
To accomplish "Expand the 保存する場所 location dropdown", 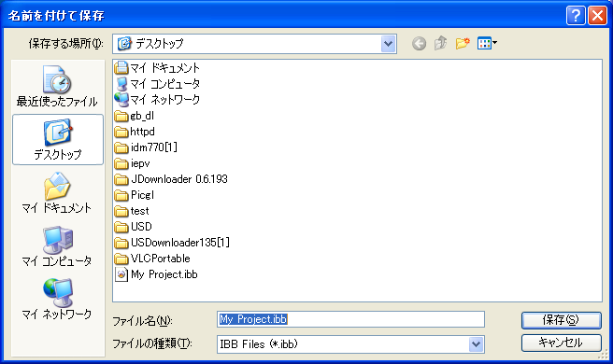I will [x=388, y=44].
